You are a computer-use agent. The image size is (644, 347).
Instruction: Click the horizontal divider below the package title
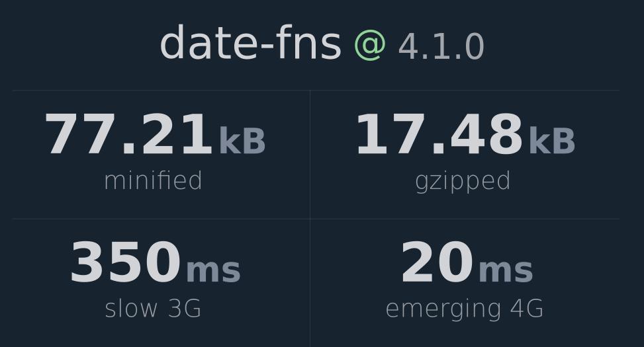point(316,91)
